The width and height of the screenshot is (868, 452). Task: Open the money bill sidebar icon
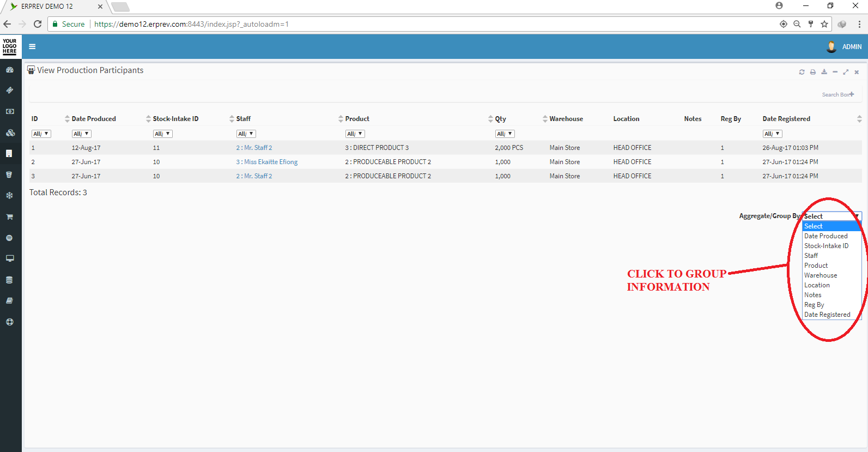pos(9,111)
